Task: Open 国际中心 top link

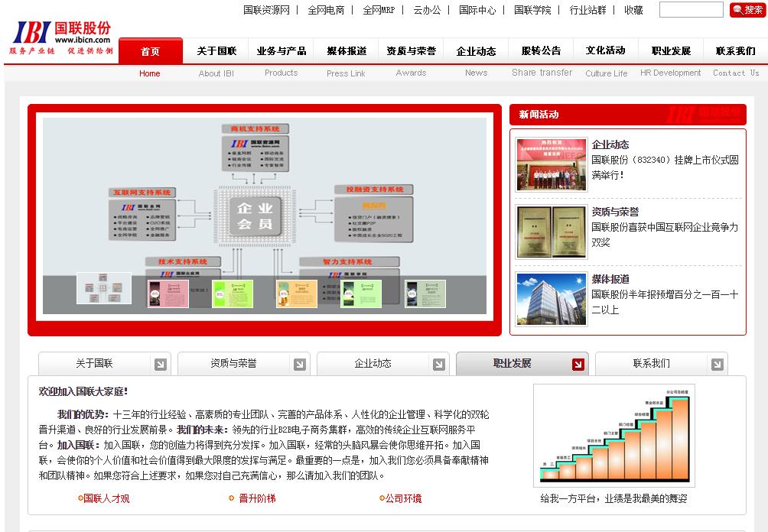Action: (477, 10)
